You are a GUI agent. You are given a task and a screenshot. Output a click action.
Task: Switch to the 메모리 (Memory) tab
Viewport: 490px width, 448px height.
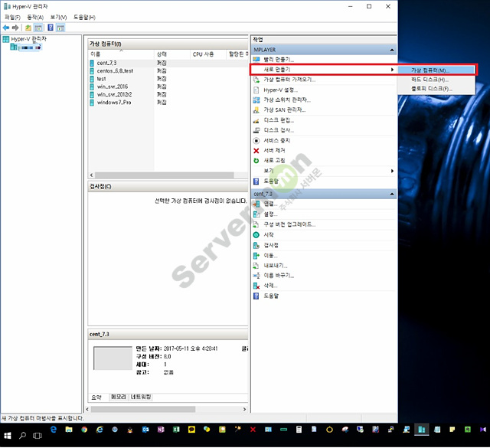[119, 397]
